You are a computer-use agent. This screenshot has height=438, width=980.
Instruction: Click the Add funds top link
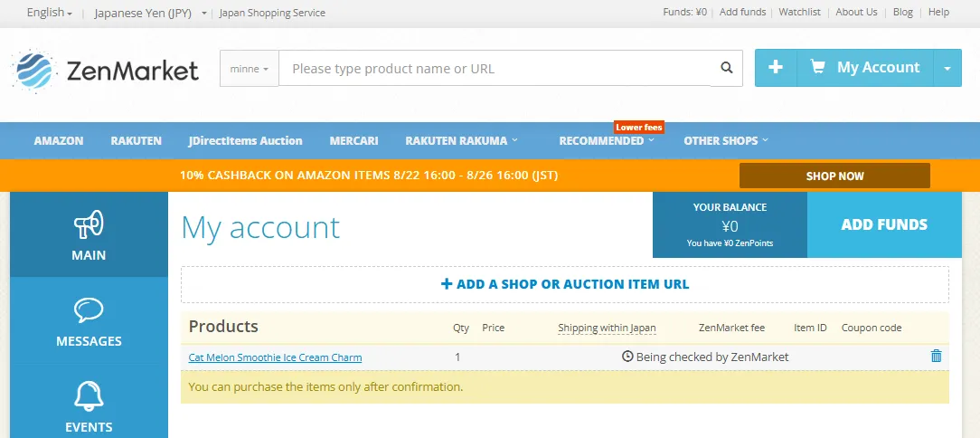[742, 12]
